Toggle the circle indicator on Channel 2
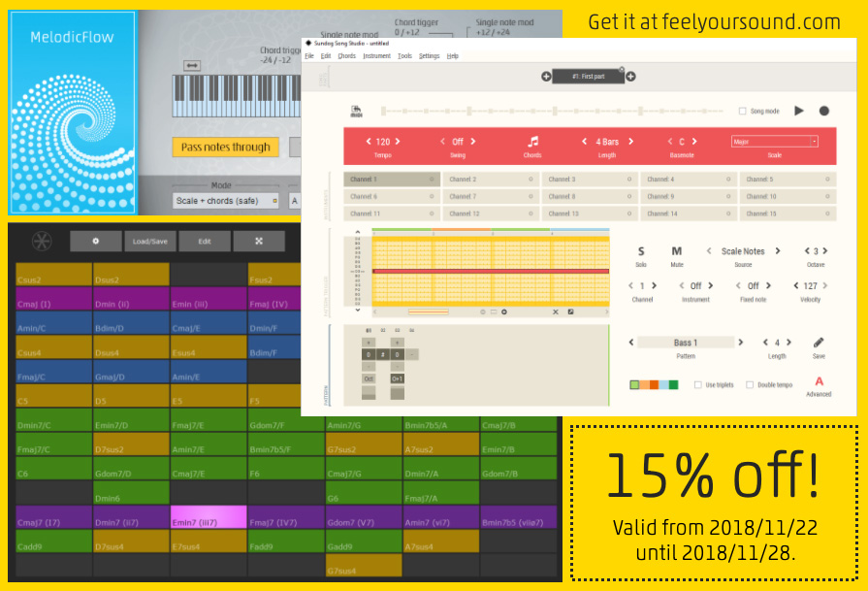 click(x=530, y=180)
